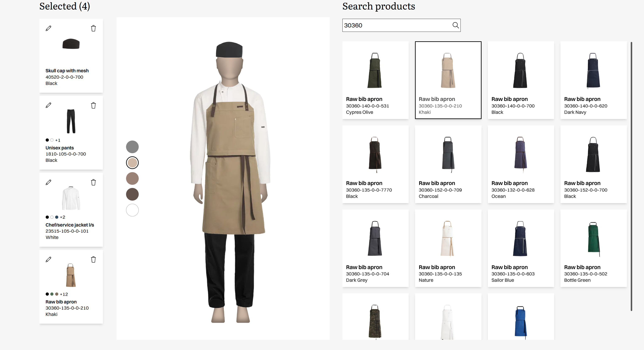Edit the Unisex pants item
Image resolution: width=644 pixels, height=350 pixels.
(48, 105)
